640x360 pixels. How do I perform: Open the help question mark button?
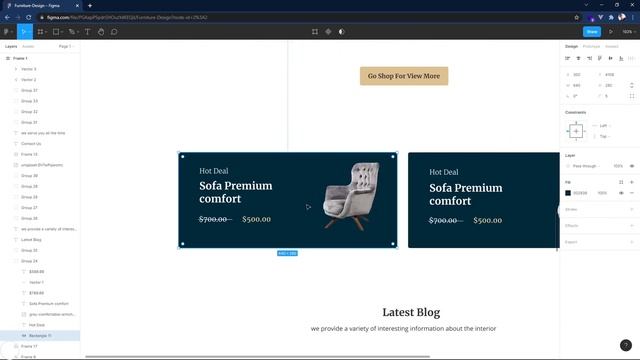(626, 345)
